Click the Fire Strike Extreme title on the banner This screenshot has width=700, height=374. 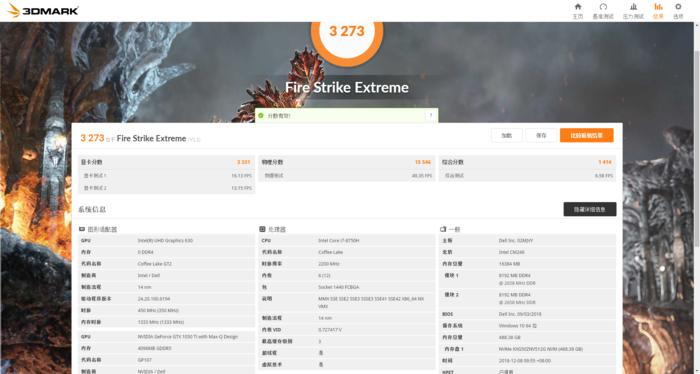coord(347,87)
